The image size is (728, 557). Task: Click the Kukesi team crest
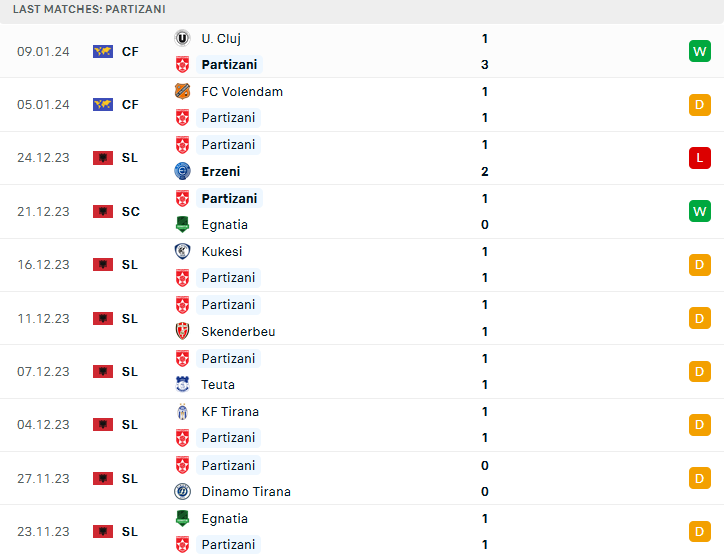click(182, 251)
